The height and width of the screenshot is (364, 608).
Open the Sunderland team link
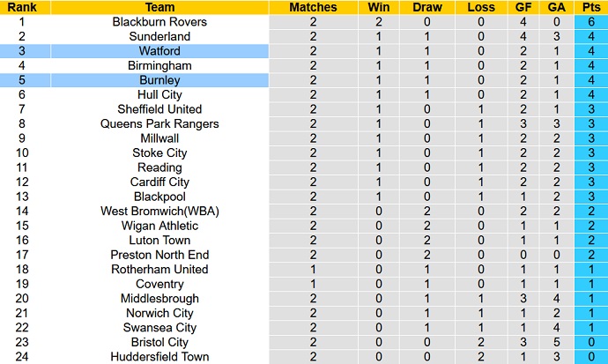(159, 37)
